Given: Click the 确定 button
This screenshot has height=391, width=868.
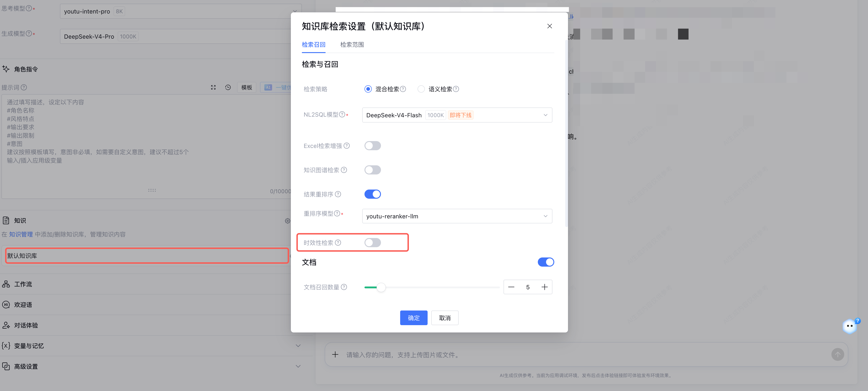Looking at the screenshot, I should [414, 318].
